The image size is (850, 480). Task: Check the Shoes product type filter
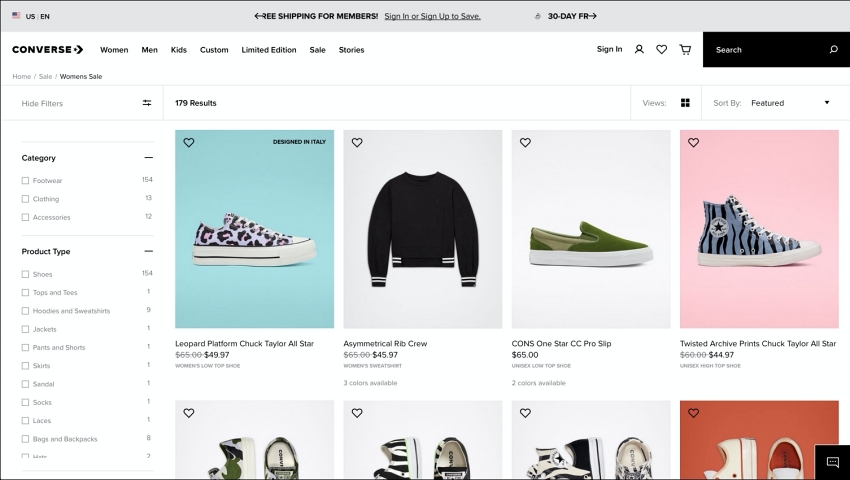pos(25,274)
